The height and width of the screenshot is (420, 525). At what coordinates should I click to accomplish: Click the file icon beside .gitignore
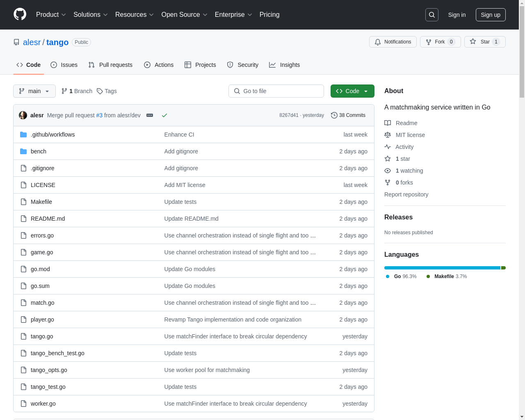click(23, 168)
